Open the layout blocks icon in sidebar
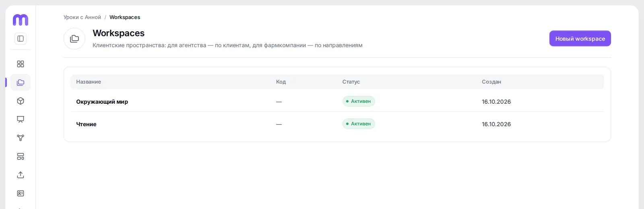Viewport: 644px width, 209px height. coord(21,156)
